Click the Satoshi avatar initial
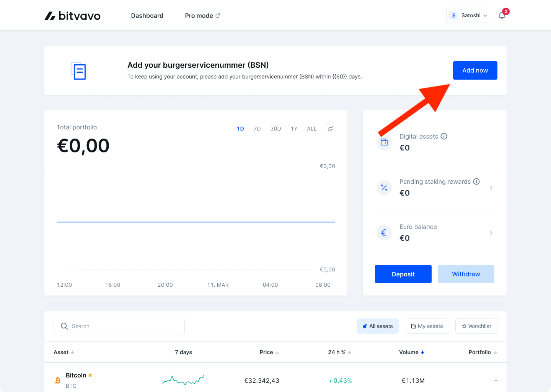 coord(454,15)
